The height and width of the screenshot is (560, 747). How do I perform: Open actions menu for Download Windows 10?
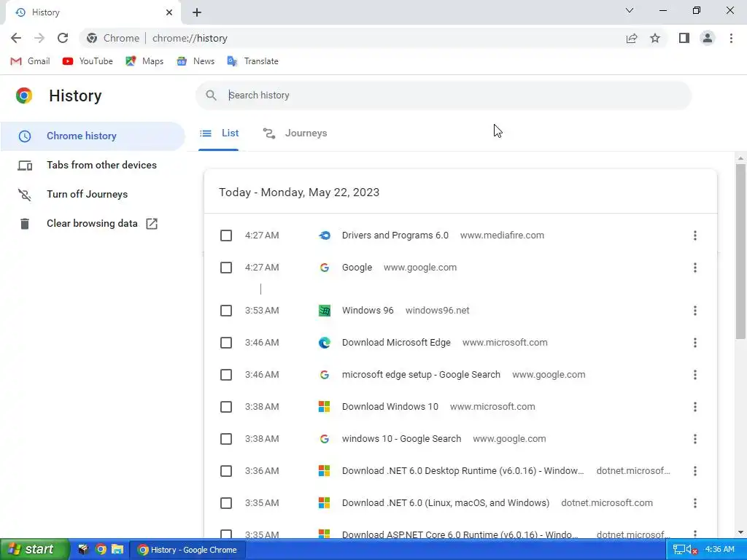695,407
